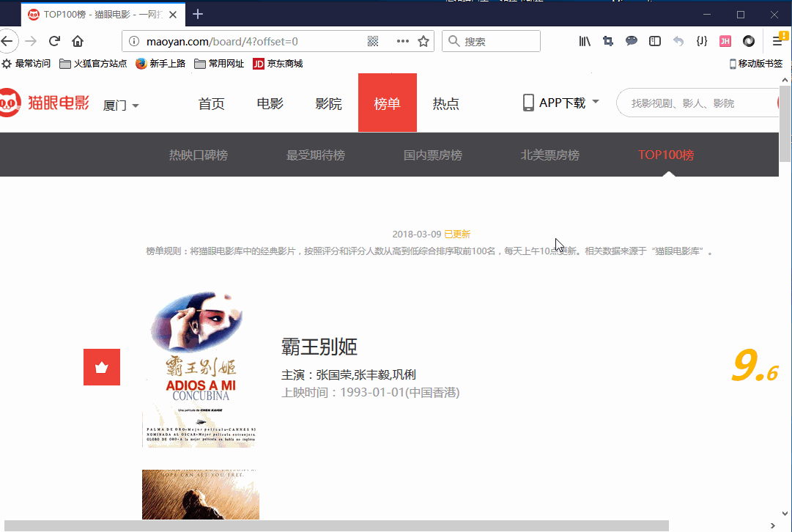Open the chat bubble toolbar icon

click(x=632, y=42)
